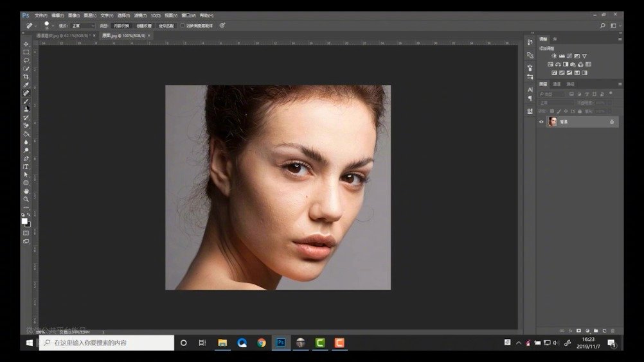Enable the 对所有图层取样 checkbox
The image size is (644, 362).
point(183,26)
